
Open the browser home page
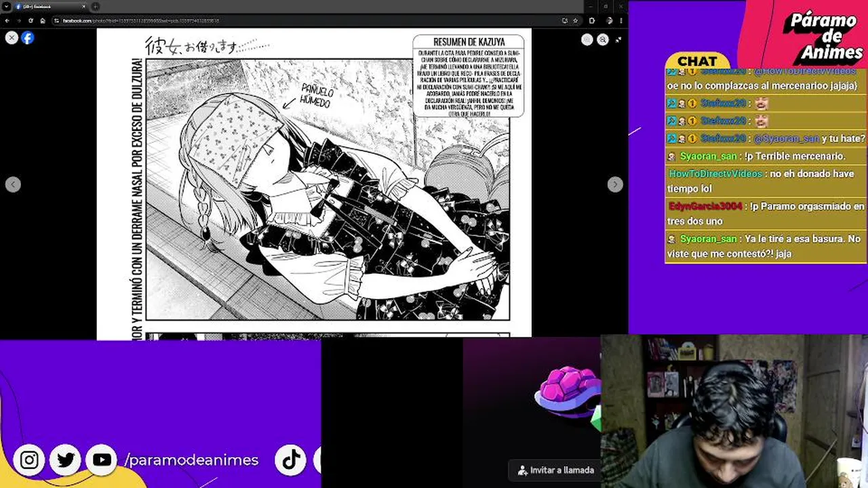pos(42,20)
